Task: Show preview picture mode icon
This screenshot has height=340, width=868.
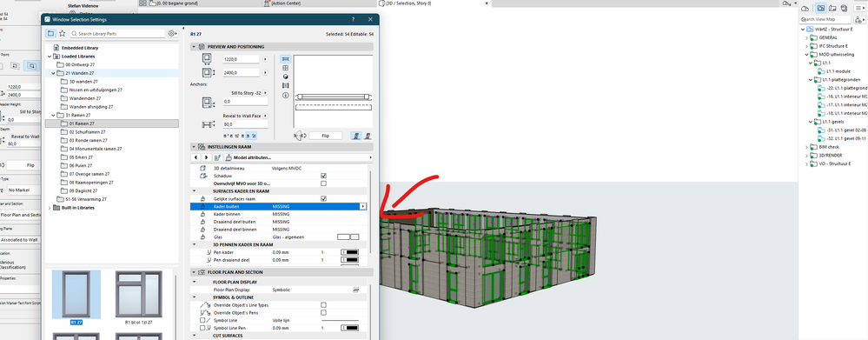Action: [x=286, y=86]
